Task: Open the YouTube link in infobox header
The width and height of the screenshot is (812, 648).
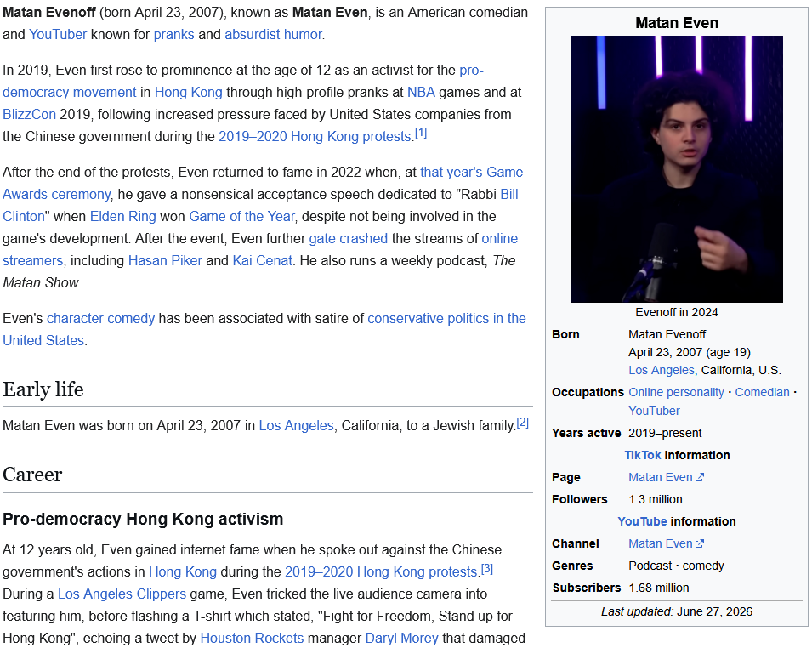Action: point(642,521)
